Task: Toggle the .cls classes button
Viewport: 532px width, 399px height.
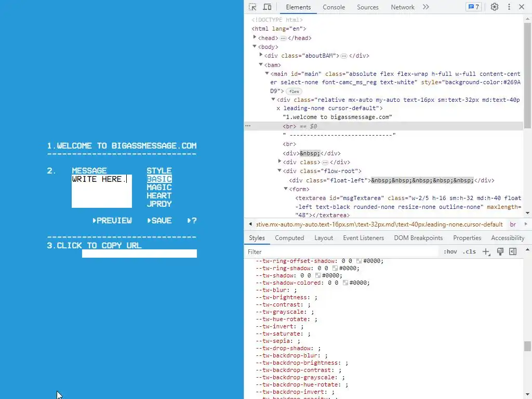Action: [469, 252]
